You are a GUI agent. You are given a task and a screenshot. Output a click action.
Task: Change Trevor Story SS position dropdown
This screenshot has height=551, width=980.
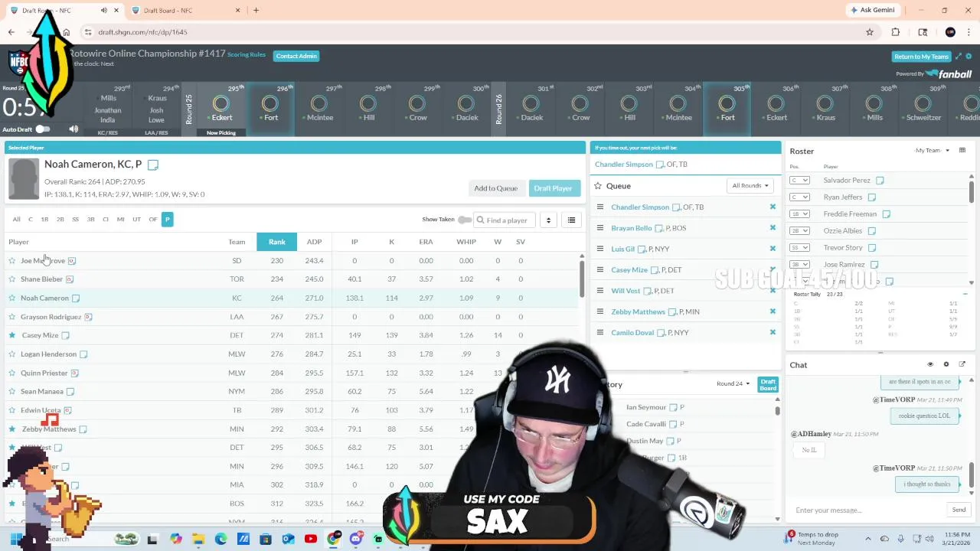tap(799, 248)
